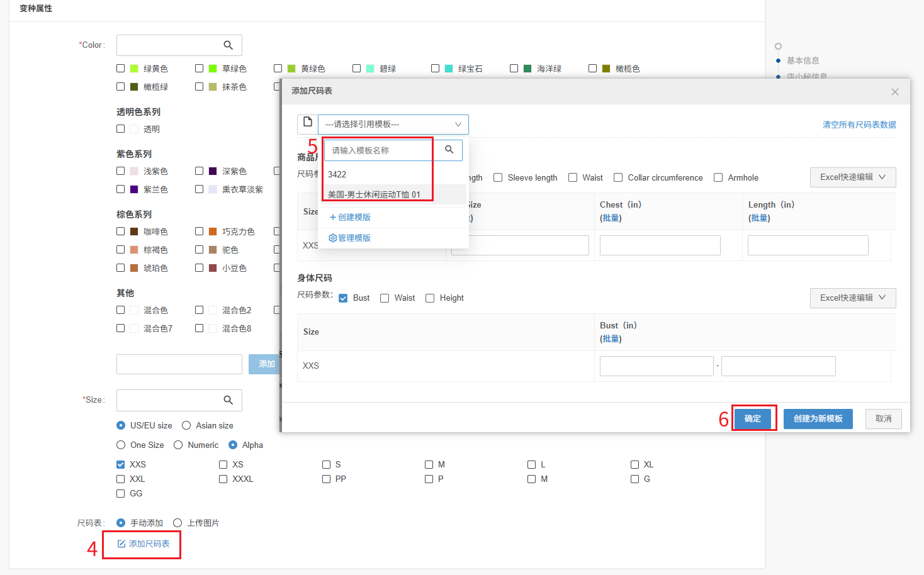Enable the Sleeve length checkbox

498,178
